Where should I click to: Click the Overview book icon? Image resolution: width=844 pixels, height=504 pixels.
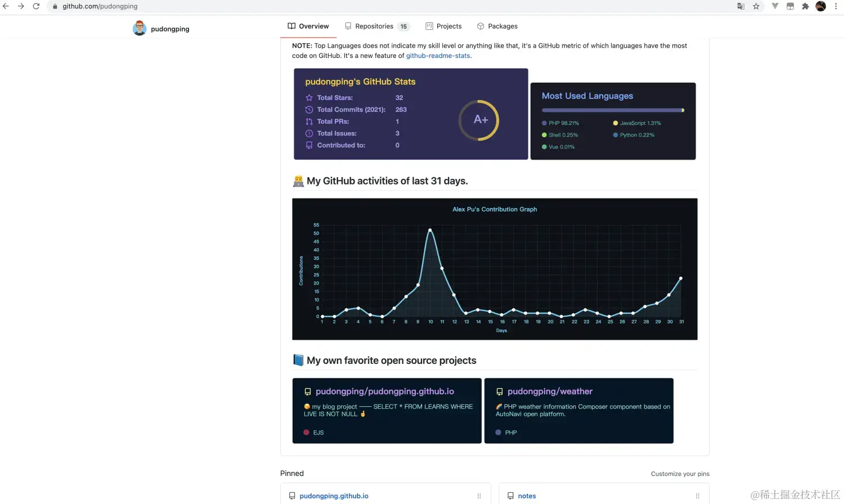pos(291,26)
